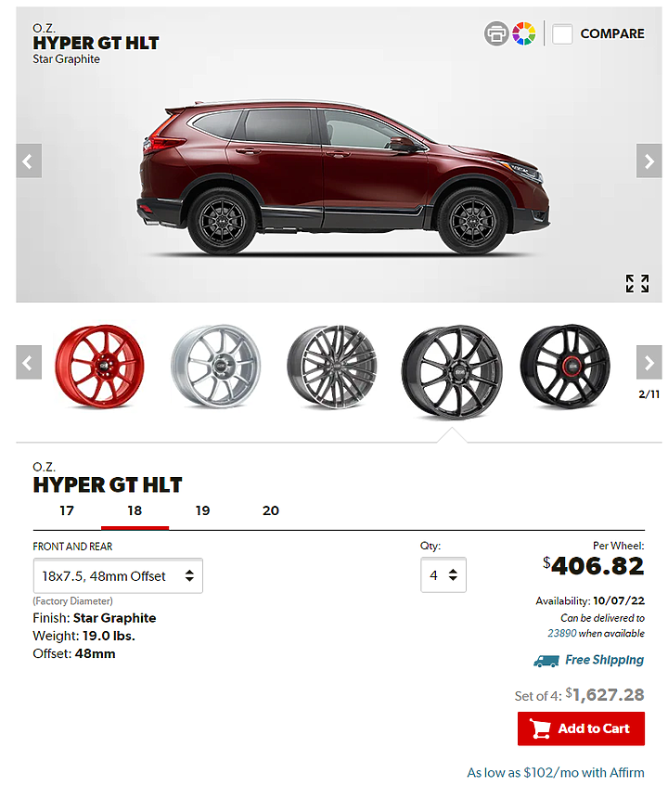Select the silver wheel thumbnail
Image resolution: width=668 pixels, height=812 pixels.
point(216,366)
